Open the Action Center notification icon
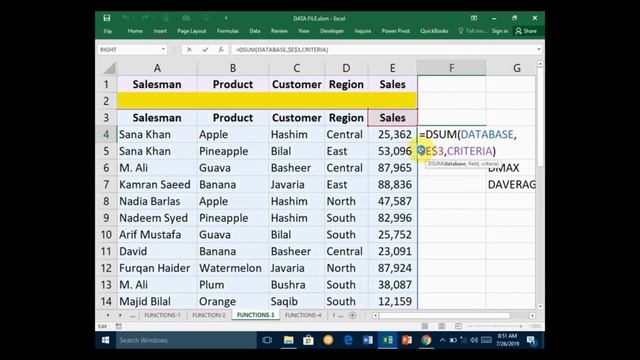This screenshot has height=360, width=640. pos(531,340)
